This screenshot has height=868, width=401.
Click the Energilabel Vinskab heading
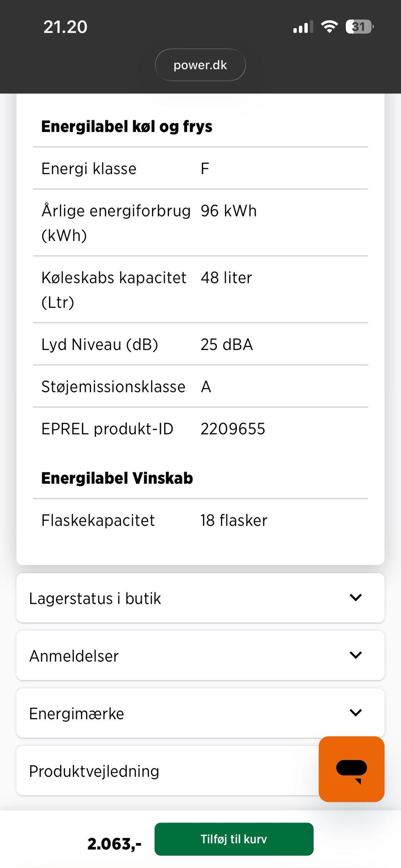[x=117, y=478]
